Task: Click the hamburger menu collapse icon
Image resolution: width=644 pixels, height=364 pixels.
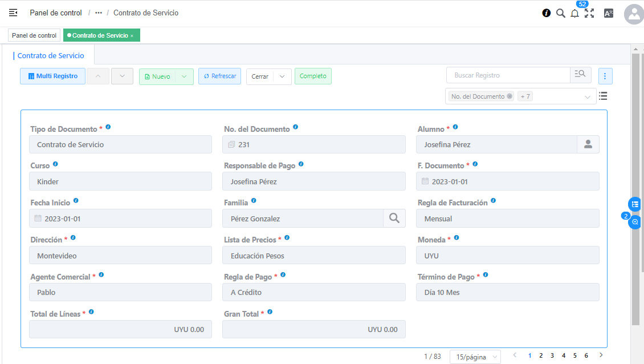Action: 13,13
